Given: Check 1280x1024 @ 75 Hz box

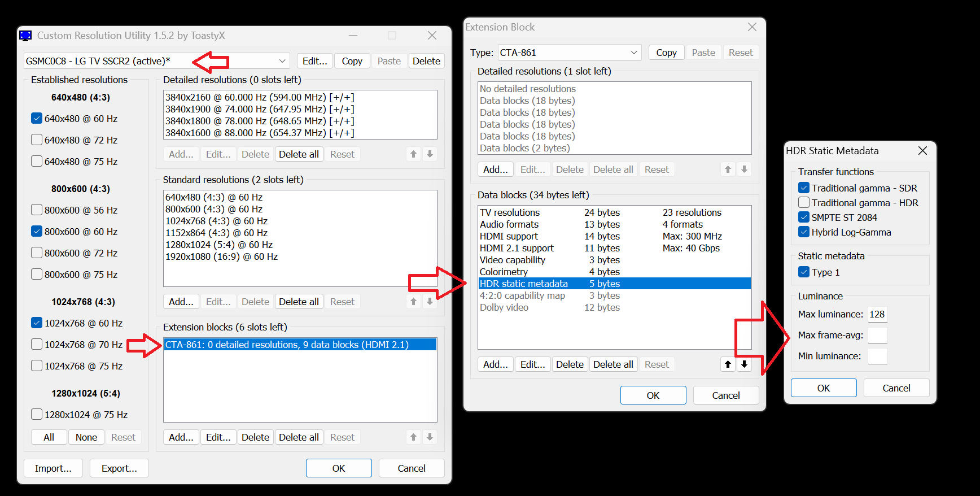Looking at the screenshot, I should coord(37,415).
